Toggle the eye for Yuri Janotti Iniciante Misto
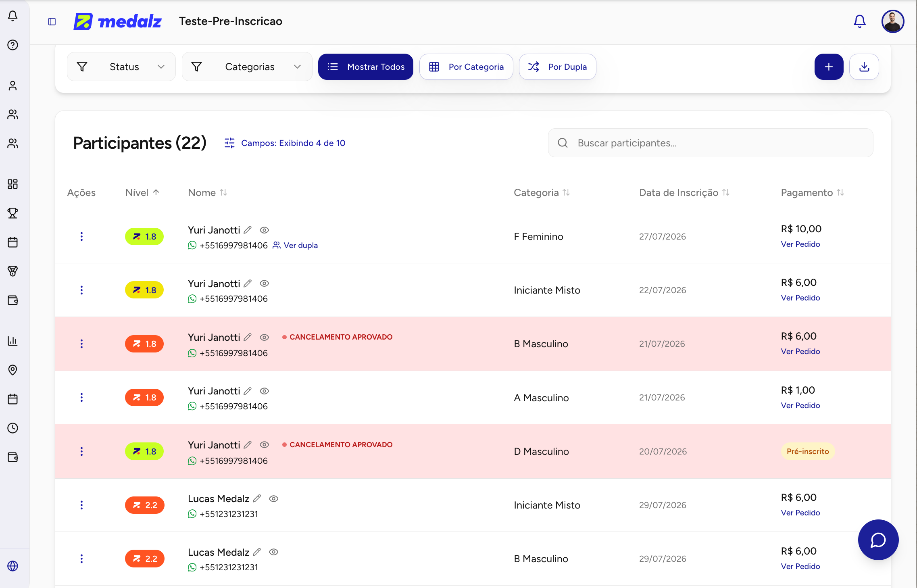 (x=265, y=284)
